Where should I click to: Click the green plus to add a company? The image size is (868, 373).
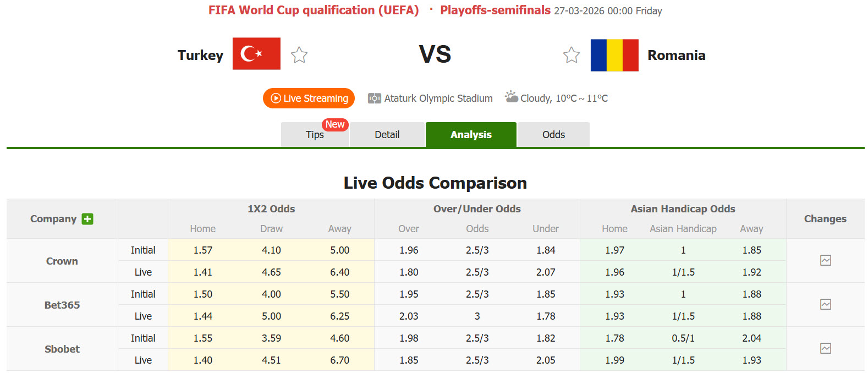88,218
